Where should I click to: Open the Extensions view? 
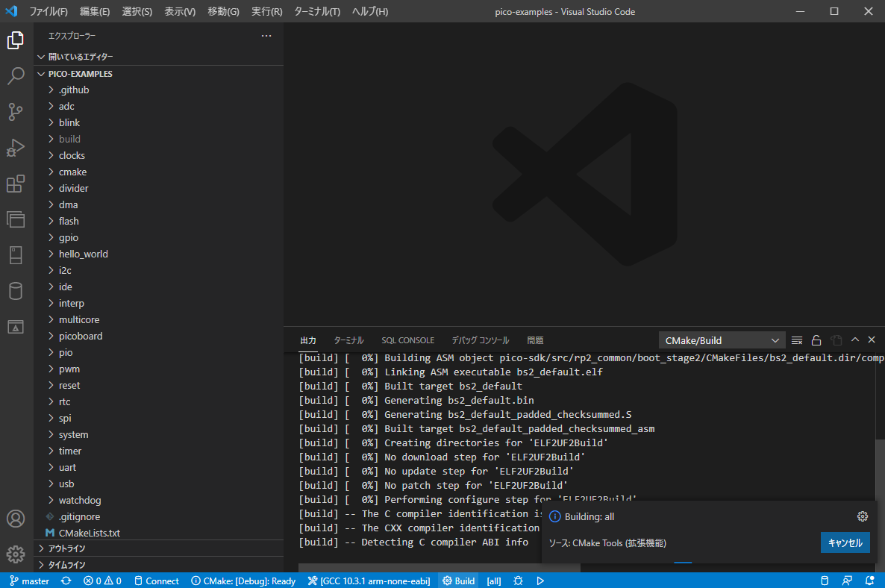tap(16, 184)
